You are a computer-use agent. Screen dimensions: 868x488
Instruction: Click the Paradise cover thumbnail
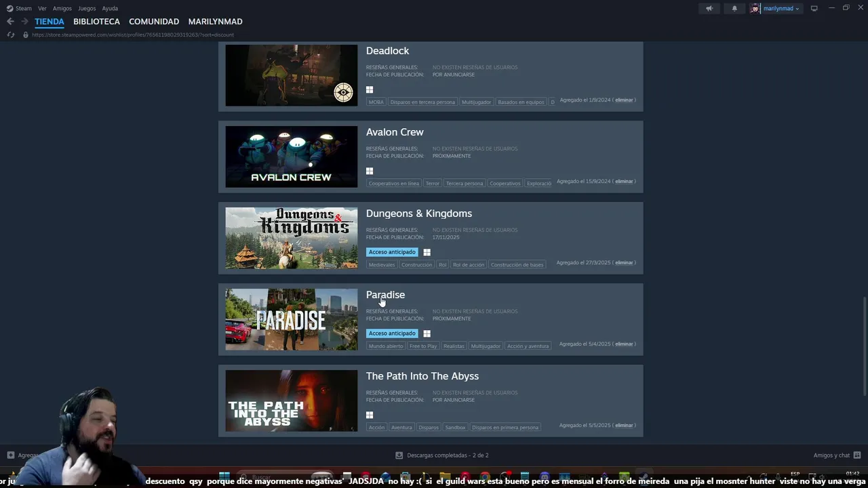(x=292, y=319)
